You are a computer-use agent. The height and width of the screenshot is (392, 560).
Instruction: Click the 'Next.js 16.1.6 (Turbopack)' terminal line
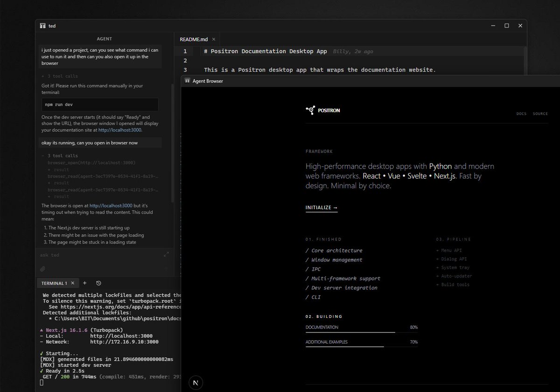tap(81, 330)
